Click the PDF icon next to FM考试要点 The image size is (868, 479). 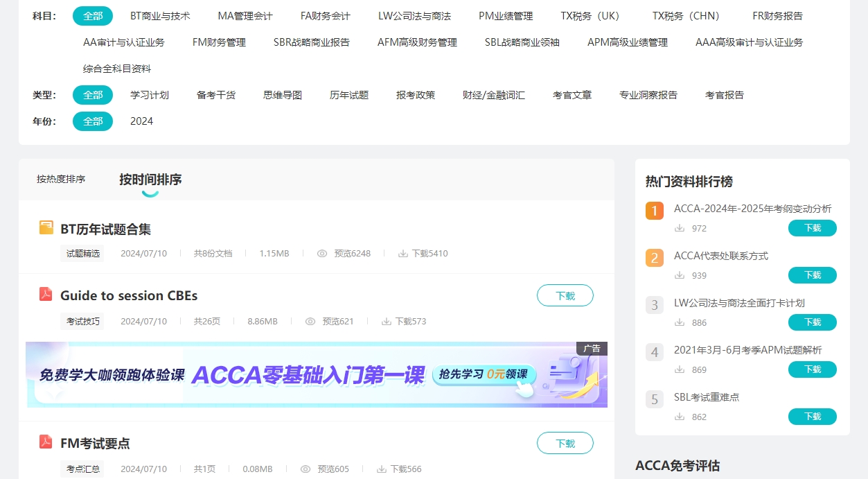tap(46, 442)
